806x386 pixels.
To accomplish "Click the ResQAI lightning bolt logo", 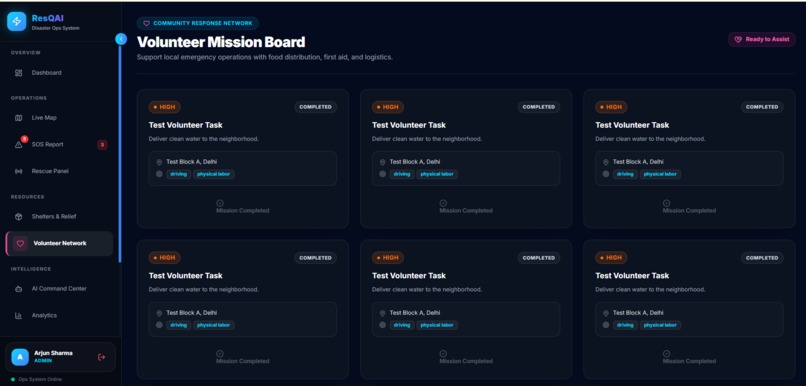I will (17, 22).
